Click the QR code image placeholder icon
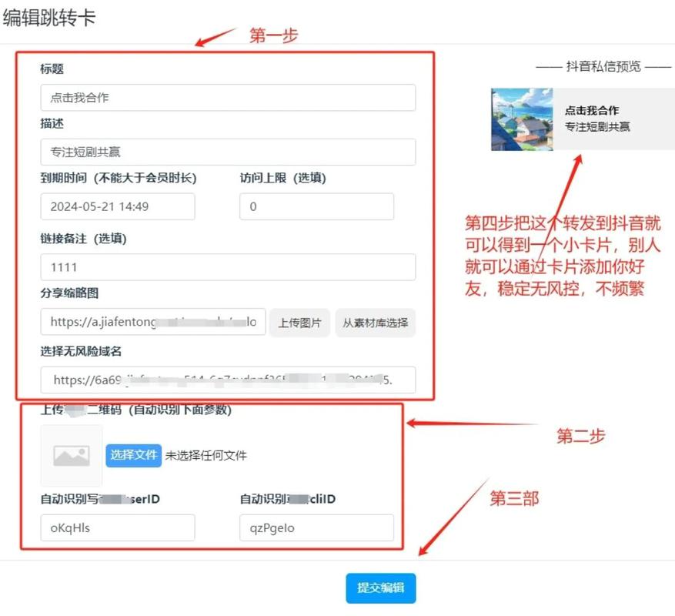 tap(72, 455)
